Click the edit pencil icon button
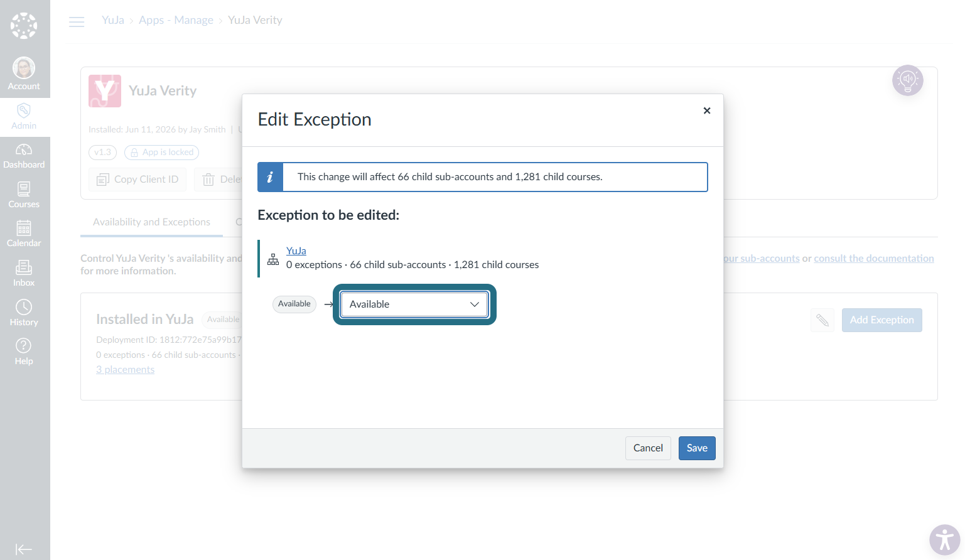The width and height of the screenshot is (965, 560). click(822, 320)
